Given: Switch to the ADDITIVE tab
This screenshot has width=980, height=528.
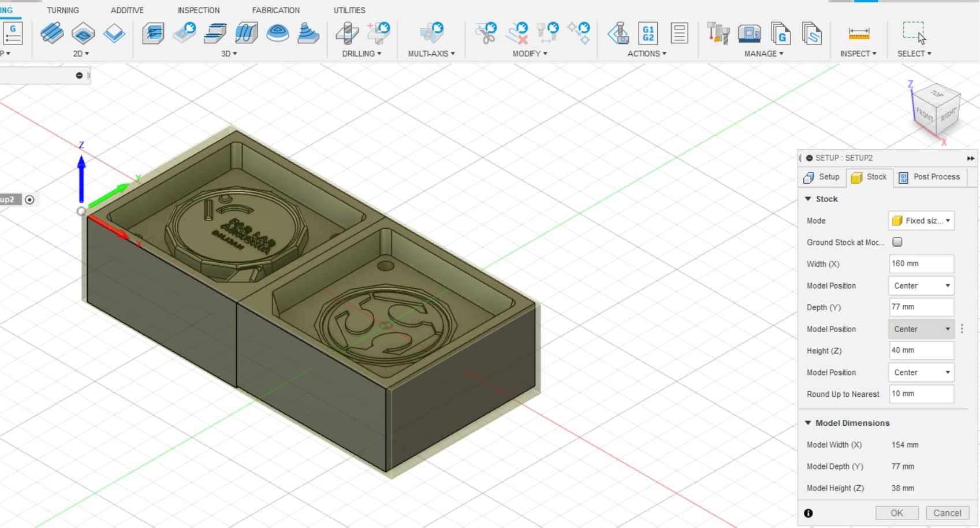Looking at the screenshot, I should [x=127, y=10].
